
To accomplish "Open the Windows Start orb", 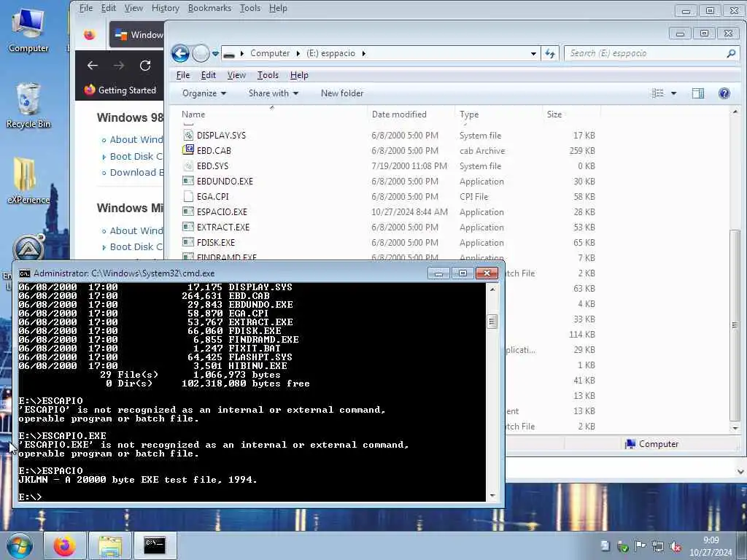I will (x=19, y=545).
